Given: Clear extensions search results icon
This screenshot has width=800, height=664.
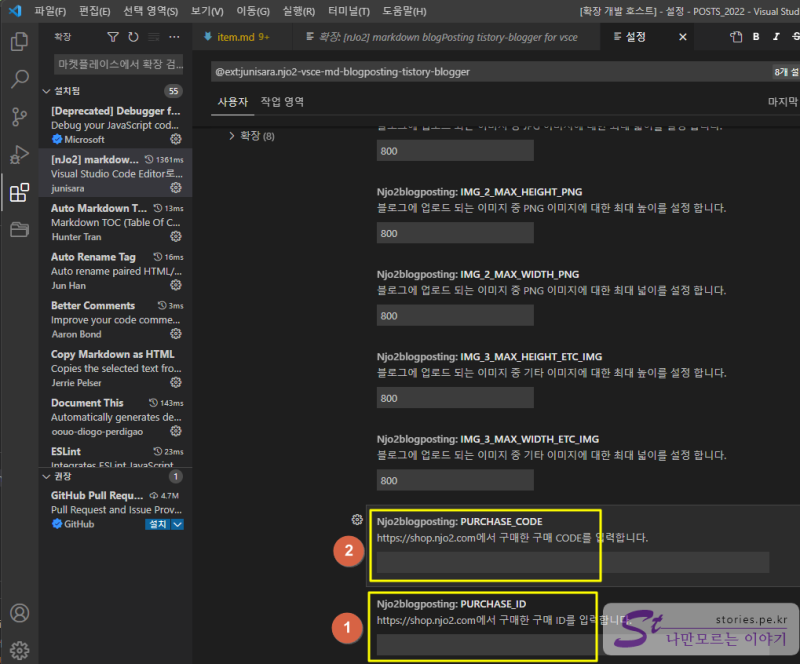Looking at the screenshot, I should 154,37.
